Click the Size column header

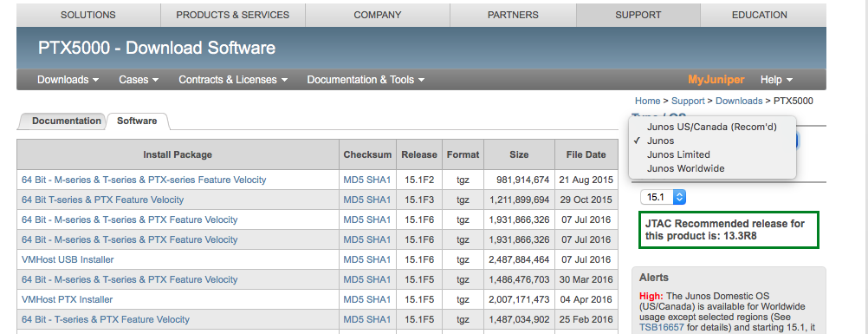519,154
